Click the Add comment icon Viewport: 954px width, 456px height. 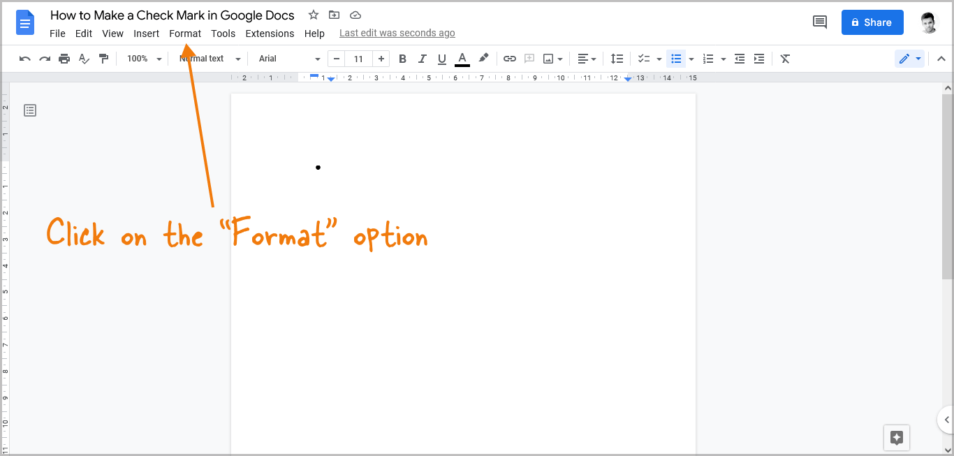pos(529,59)
